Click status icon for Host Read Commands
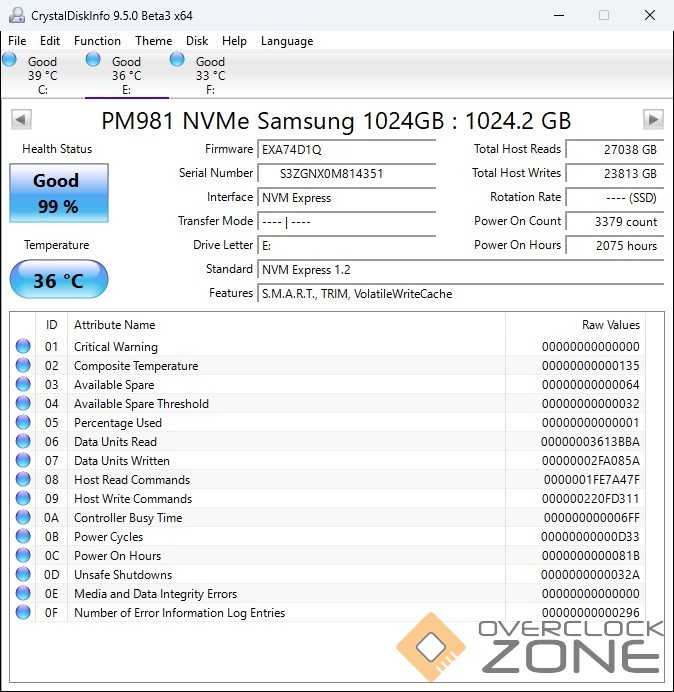Screen dimensions: 674x692 23,479
